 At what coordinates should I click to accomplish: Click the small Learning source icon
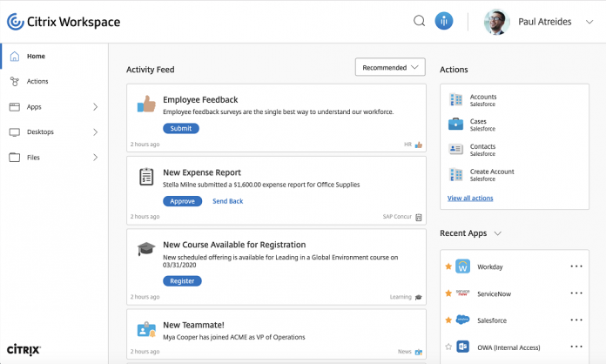(x=419, y=297)
